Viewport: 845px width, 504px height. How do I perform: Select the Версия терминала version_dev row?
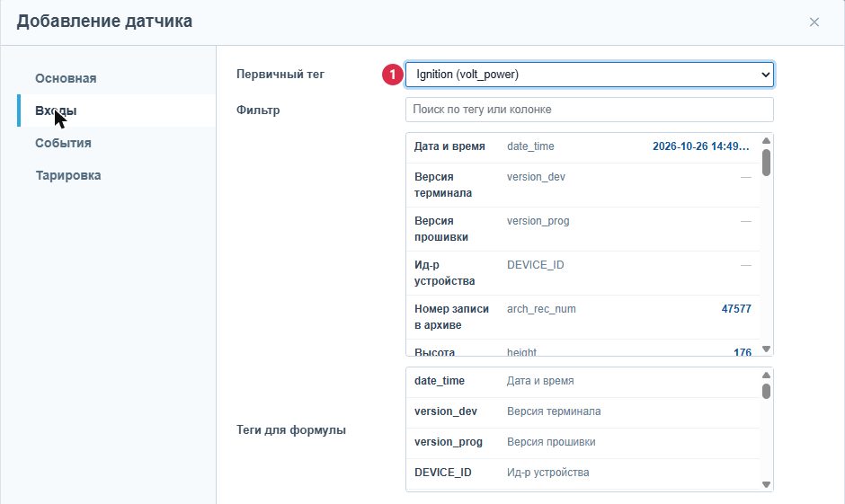point(583,185)
